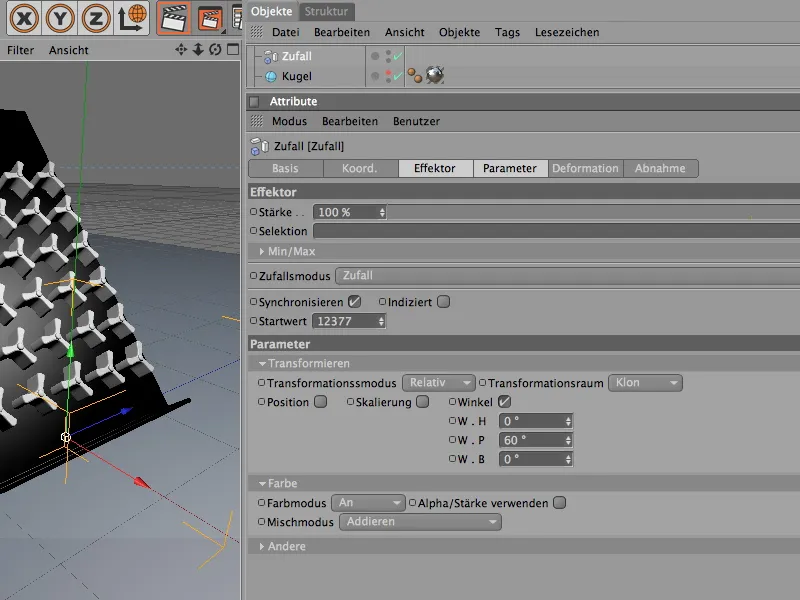The width and height of the screenshot is (800, 600).
Task: Click the viewport move camera icon
Action: (181, 49)
